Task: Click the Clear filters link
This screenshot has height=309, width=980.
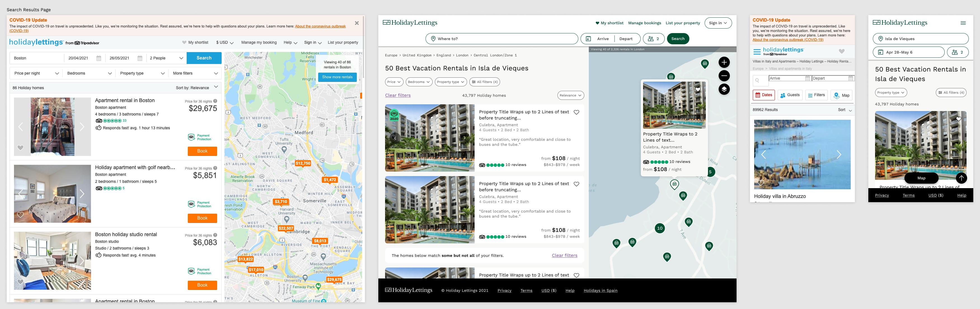Action: 398,95
